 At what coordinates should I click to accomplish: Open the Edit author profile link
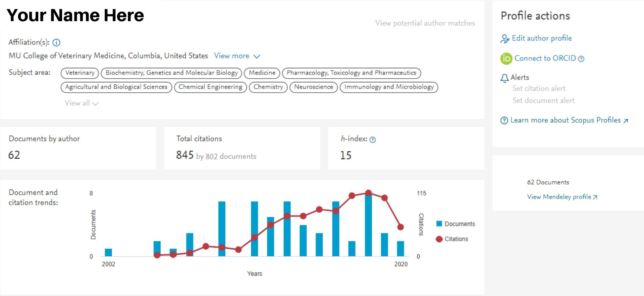point(541,38)
